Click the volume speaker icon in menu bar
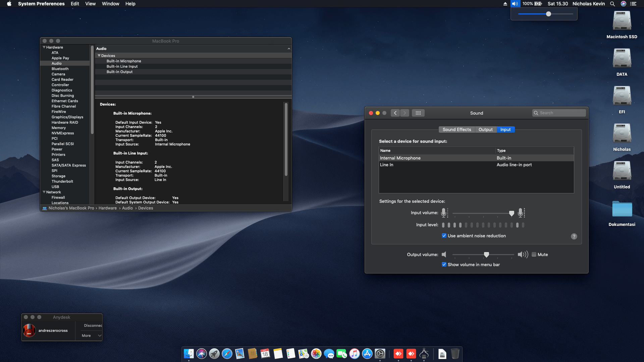The image size is (644, 362). click(515, 4)
